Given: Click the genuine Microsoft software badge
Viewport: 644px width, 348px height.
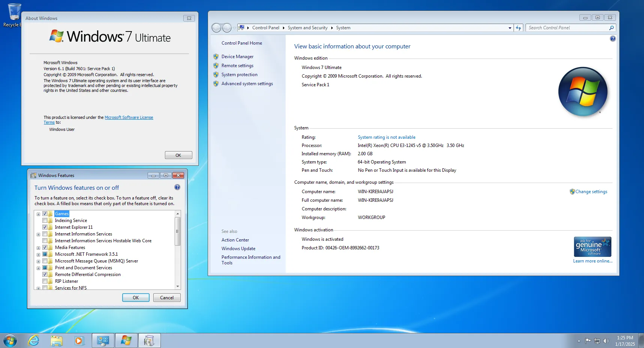Looking at the screenshot, I should pyautogui.click(x=593, y=246).
